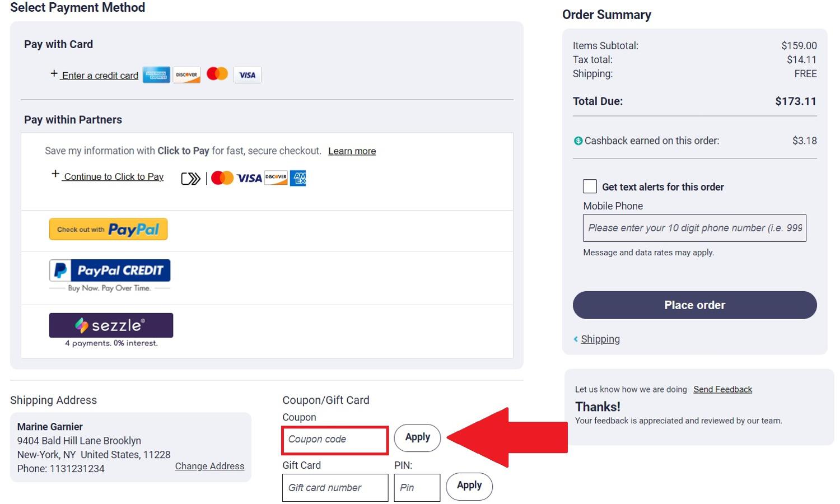The width and height of the screenshot is (840, 504).
Task: Enable text alerts for this order checkbox
Action: pyautogui.click(x=590, y=186)
